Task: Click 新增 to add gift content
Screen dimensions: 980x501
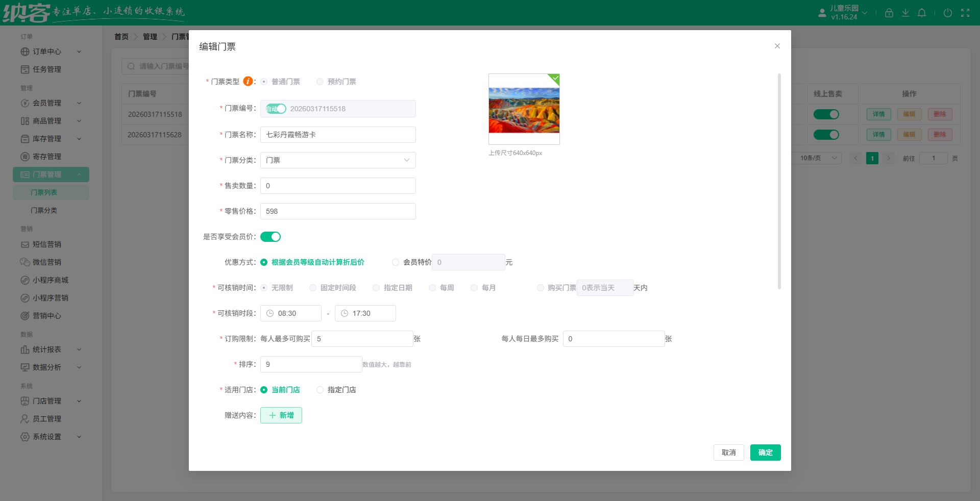Action: click(x=281, y=415)
